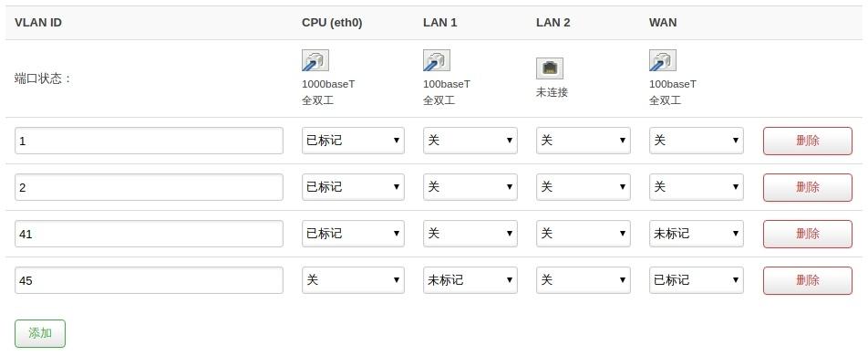Focus the VLAN ID field containing 1
Viewport: 868px width, 356px height.
[149, 141]
